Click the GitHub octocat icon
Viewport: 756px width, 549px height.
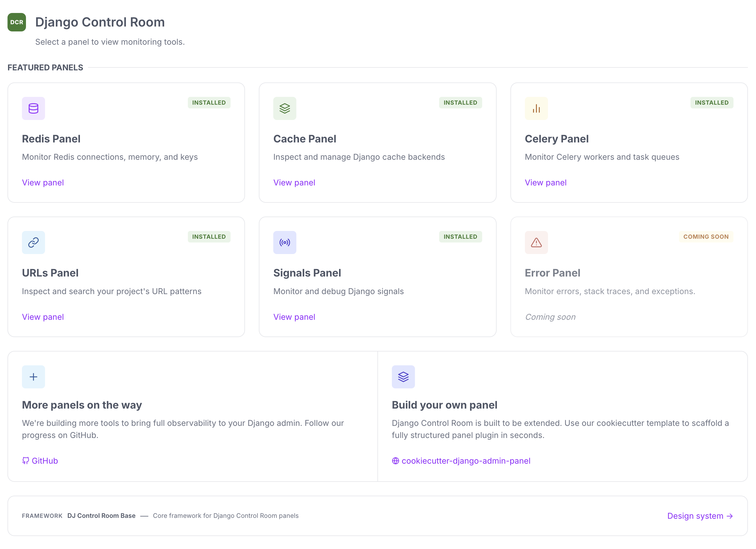pyautogui.click(x=26, y=461)
